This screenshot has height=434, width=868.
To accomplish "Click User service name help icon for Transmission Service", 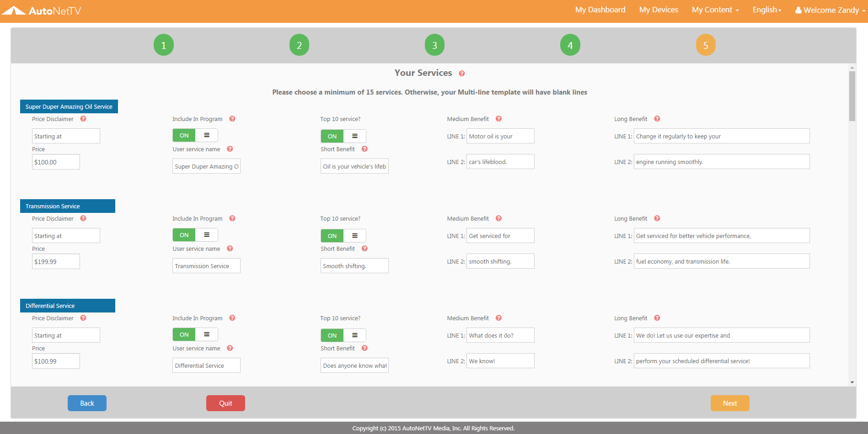I will click(x=230, y=249).
